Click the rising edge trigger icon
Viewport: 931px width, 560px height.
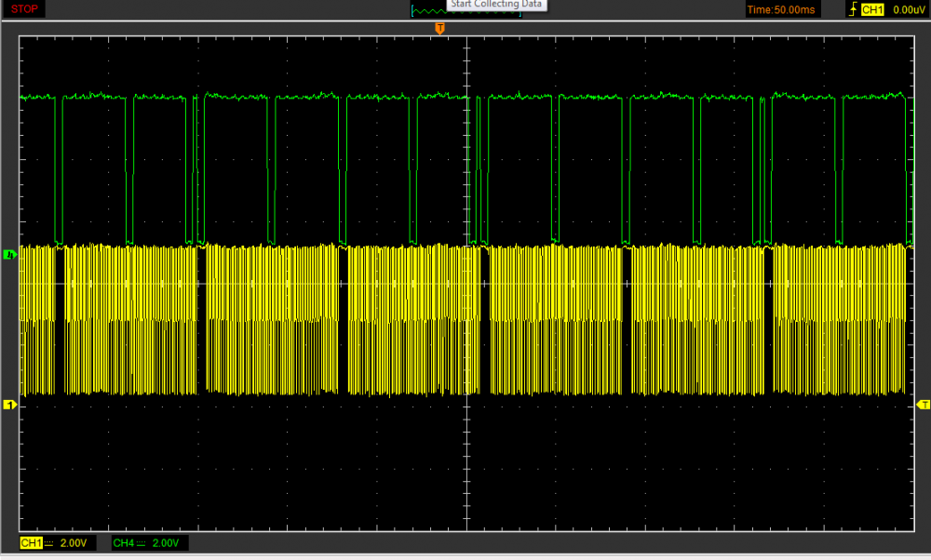coord(852,9)
